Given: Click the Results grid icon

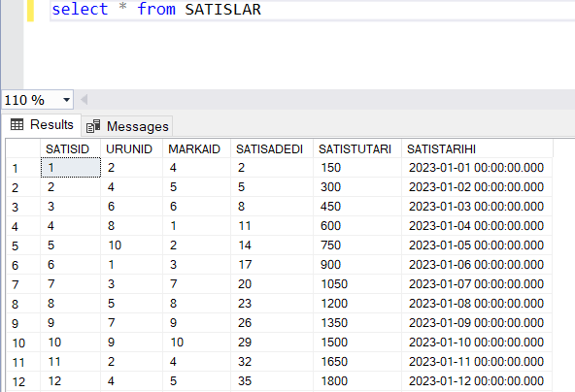Looking at the screenshot, I should [x=17, y=125].
